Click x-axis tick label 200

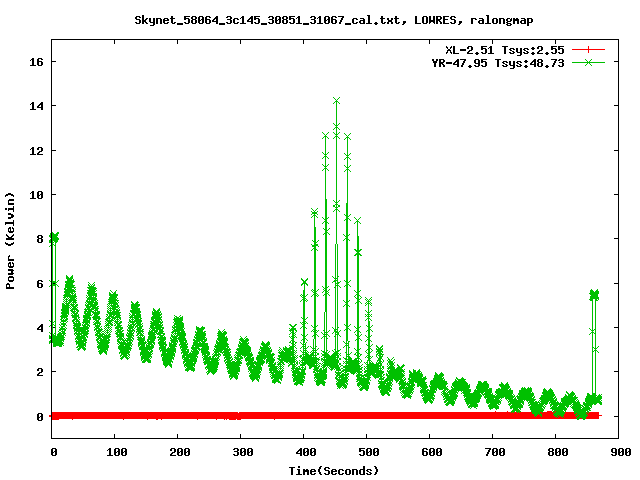pos(180,452)
